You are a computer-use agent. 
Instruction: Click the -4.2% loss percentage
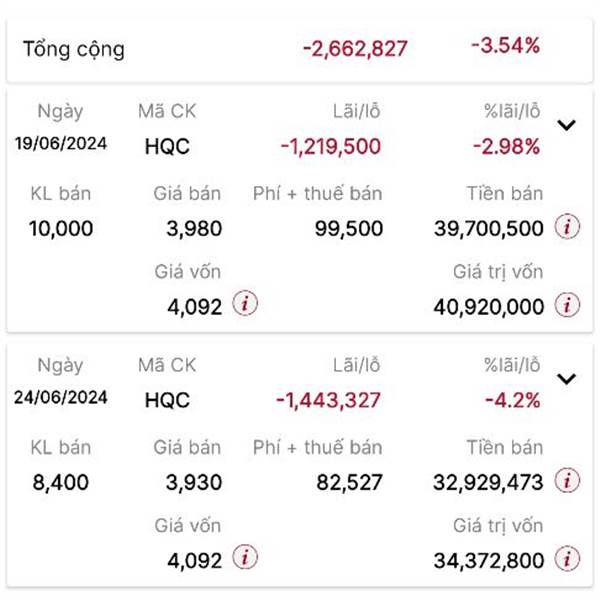pyautogui.click(x=513, y=400)
